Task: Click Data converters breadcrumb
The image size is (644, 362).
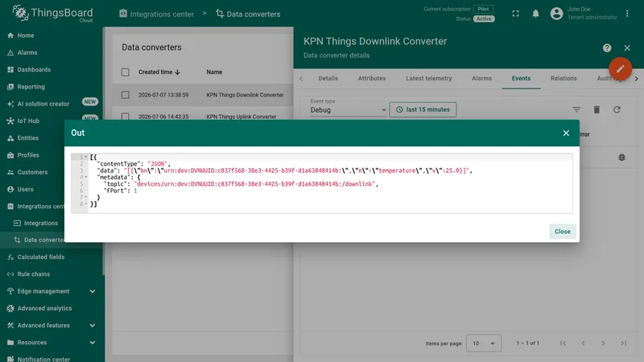Action: click(248, 14)
